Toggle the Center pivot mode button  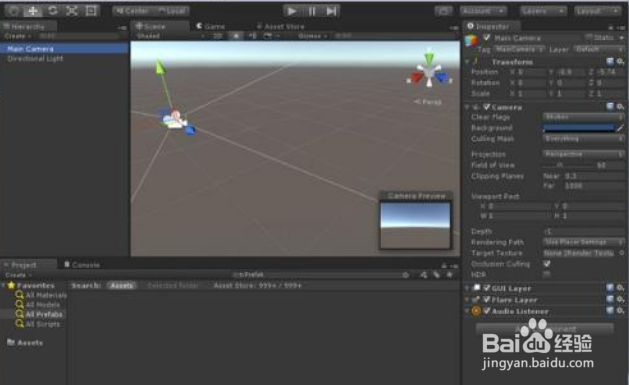[x=132, y=11]
